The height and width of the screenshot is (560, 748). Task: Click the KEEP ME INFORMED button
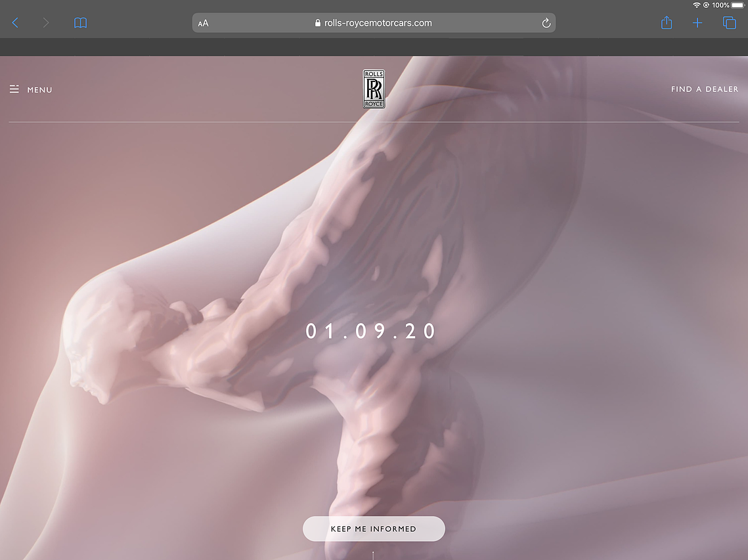374,528
